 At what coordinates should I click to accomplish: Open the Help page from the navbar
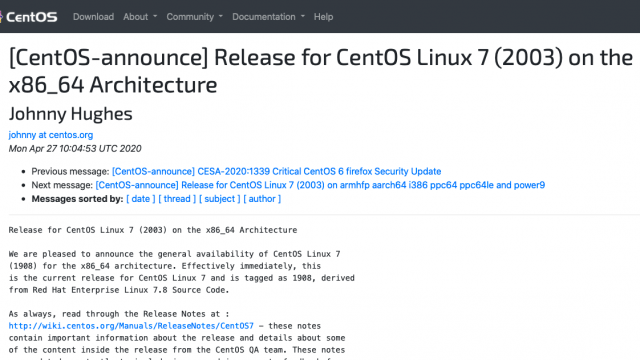tap(323, 17)
